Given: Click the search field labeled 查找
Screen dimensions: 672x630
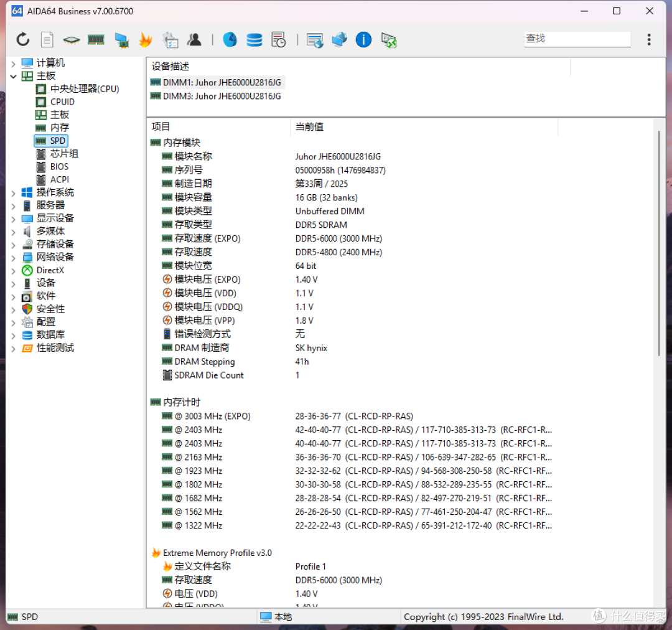Looking at the screenshot, I should (577, 39).
